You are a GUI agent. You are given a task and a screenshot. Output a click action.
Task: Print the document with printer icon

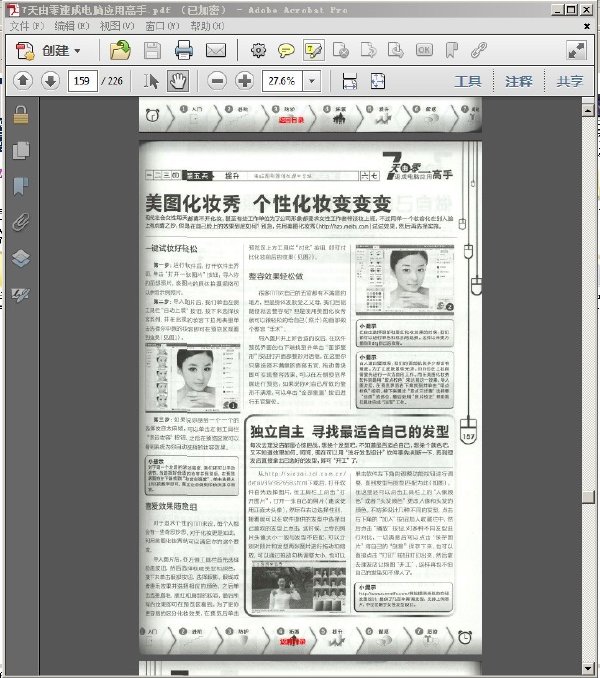point(184,50)
